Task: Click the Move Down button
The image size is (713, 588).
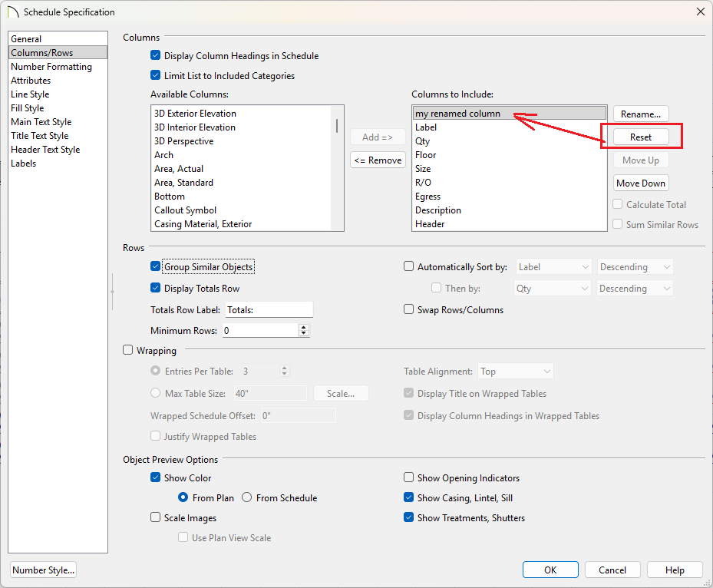Action: click(x=641, y=183)
